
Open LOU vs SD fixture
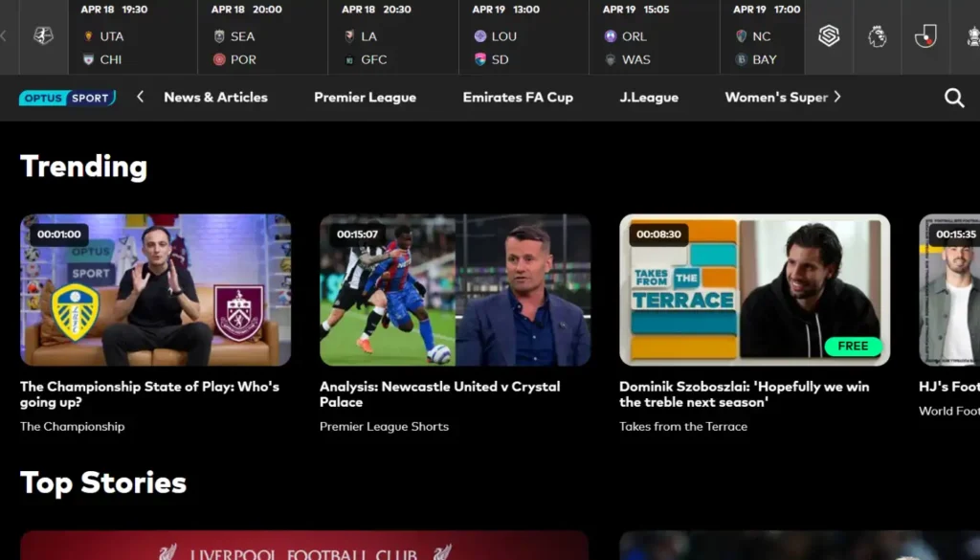(523, 37)
